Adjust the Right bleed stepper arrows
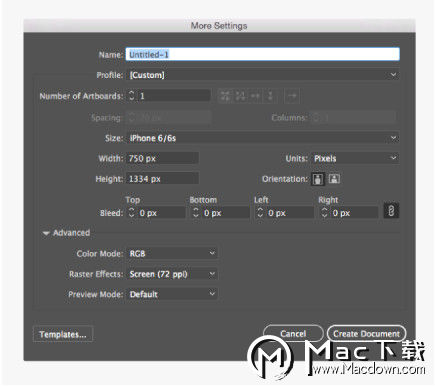The height and width of the screenshot is (386, 435). [325, 213]
